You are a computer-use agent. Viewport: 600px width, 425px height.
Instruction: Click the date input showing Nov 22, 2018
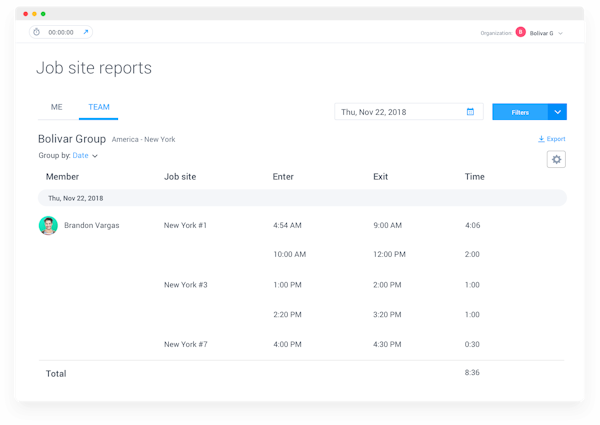coord(400,112)
